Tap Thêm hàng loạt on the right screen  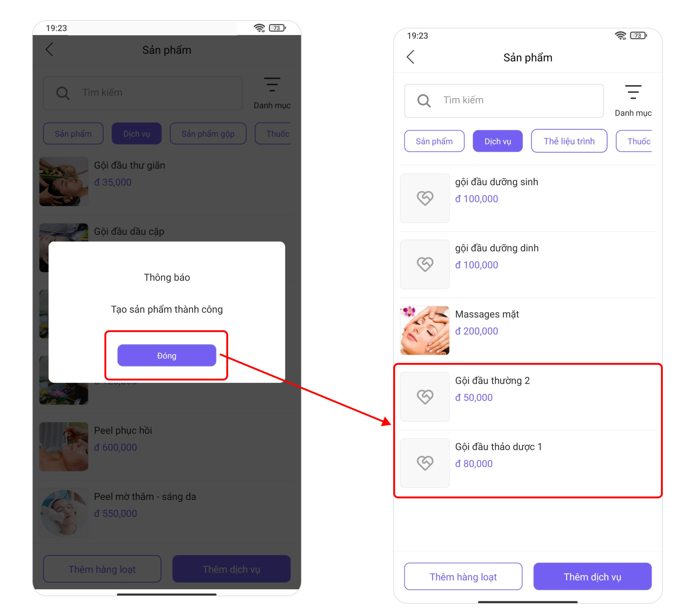point(463,576)
